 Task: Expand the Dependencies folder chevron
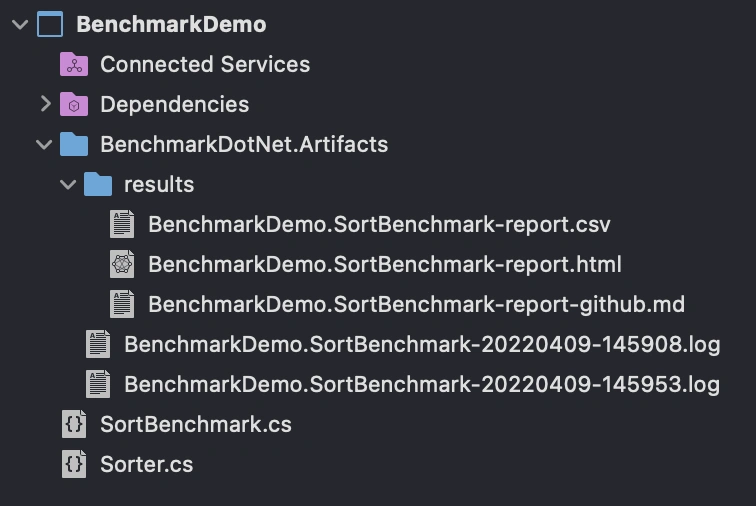[x=46, y=104]
